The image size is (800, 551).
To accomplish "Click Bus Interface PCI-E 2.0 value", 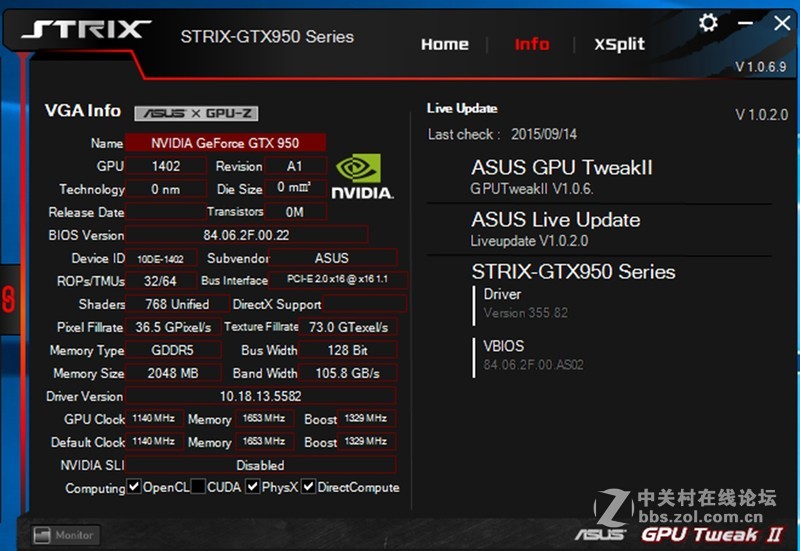I will pos(338,279).
